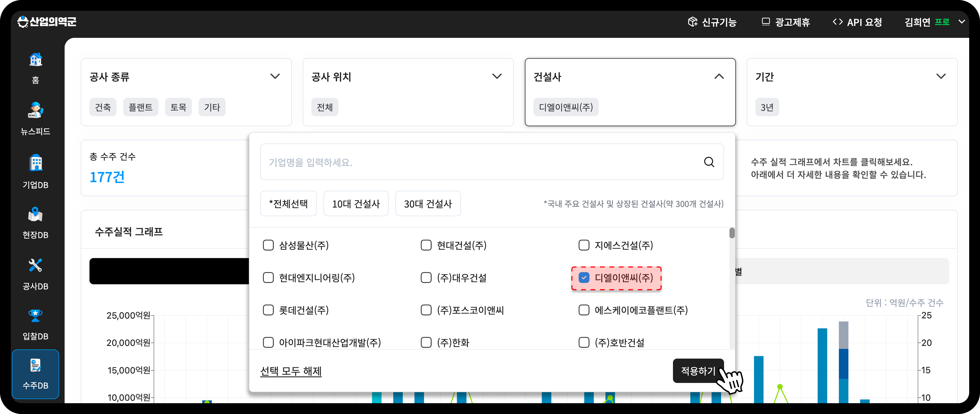Click the 3년 period chip

pos(767,107)
